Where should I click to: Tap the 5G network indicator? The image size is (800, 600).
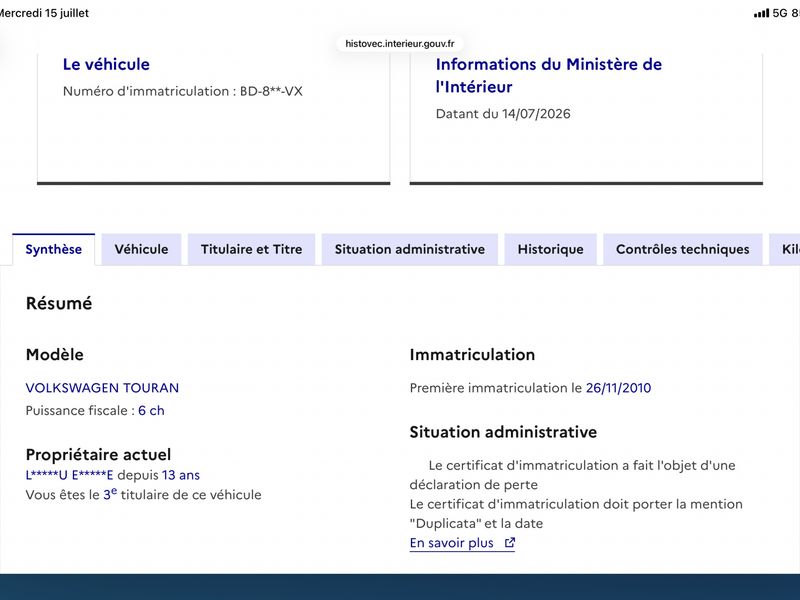click(x=780, y=13)
